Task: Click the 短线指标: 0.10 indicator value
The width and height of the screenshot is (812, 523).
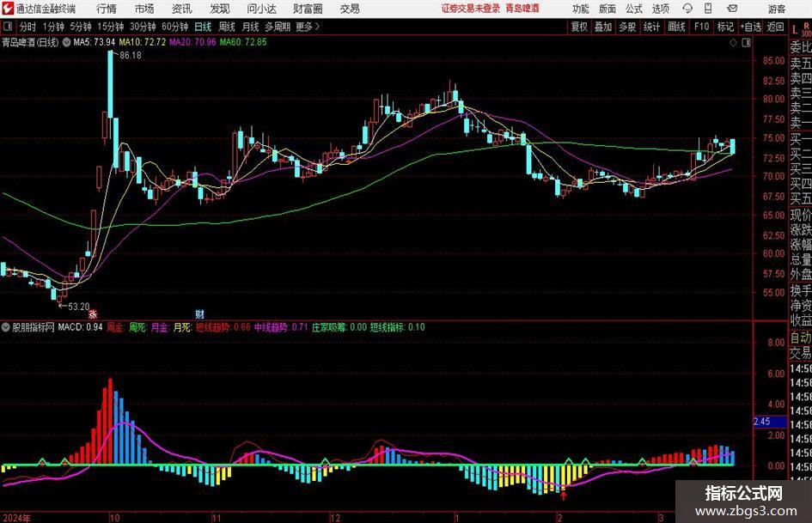Action: tap(397, 327)
